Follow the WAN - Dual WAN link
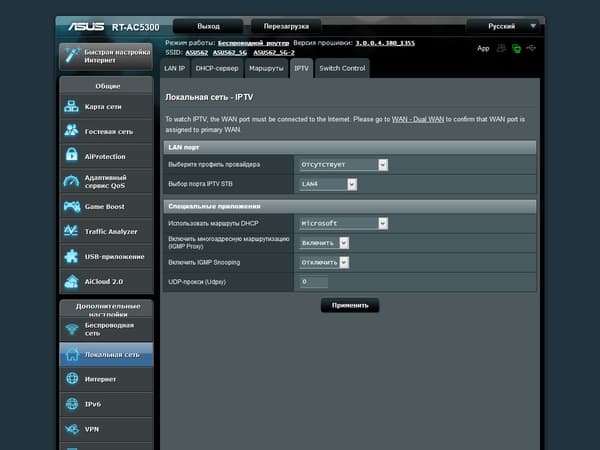Viewport: 600px width, 450px height. pos(418,119)
